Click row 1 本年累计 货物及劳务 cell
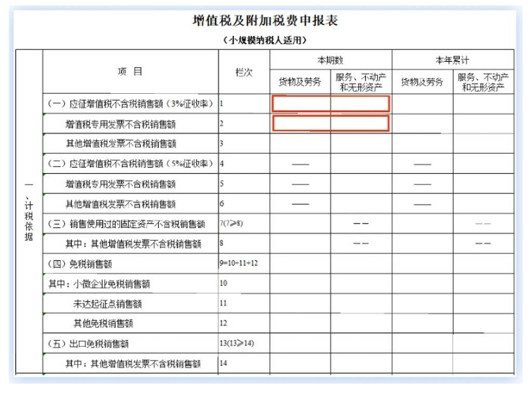This screenshot has width=532, height=393. pyautogui.click(x=422, y=103)
